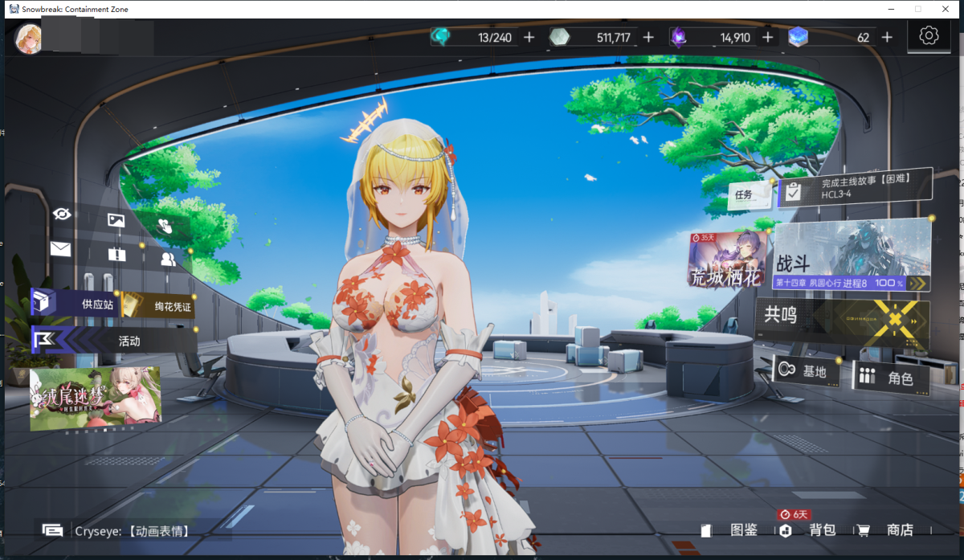Open the 商店 shop
Screen dimensions: 964x560
point(886,530)
